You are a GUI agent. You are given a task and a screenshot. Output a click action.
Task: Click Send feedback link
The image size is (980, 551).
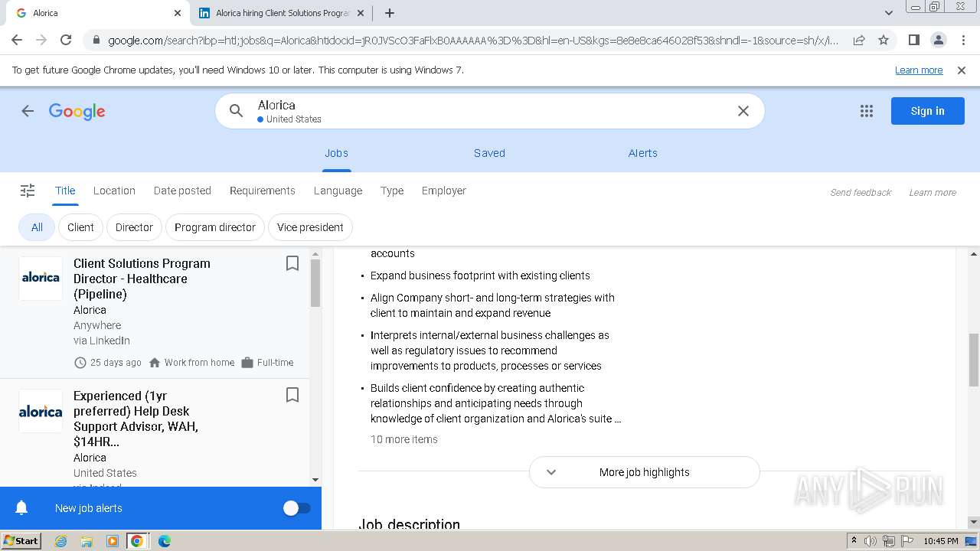pyautogui.click(x=861, y=193)
